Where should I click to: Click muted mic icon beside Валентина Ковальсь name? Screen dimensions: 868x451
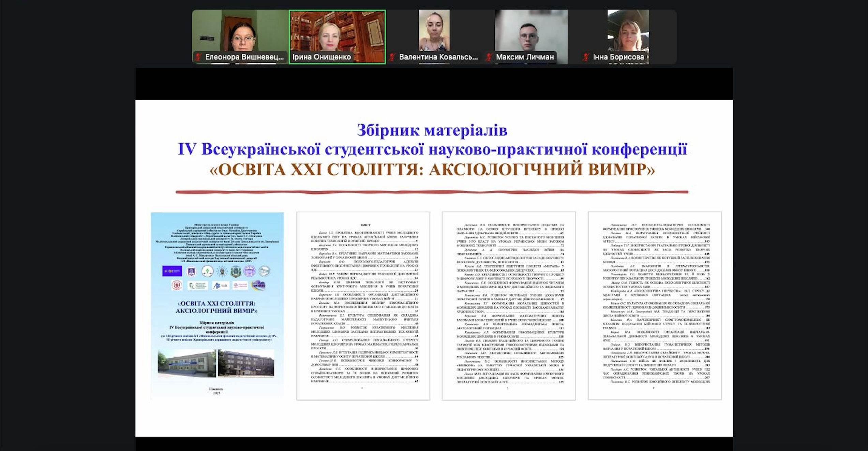(392, 57)
